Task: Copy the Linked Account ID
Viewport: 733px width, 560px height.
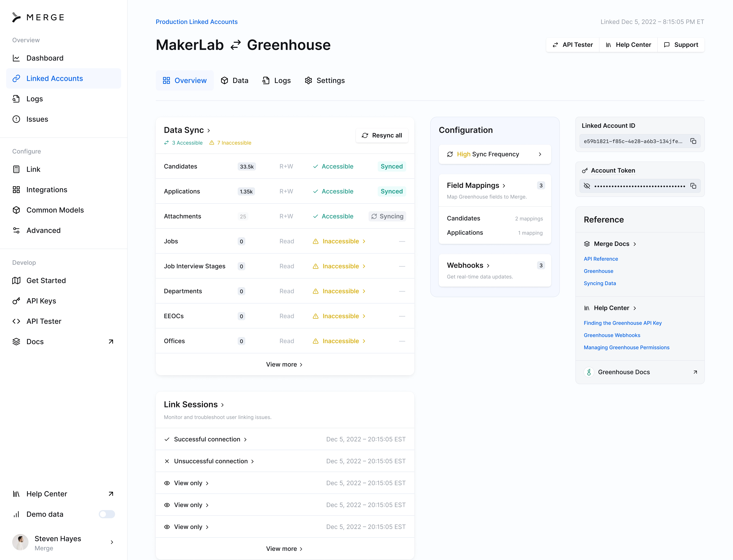Action: (693, 141)
